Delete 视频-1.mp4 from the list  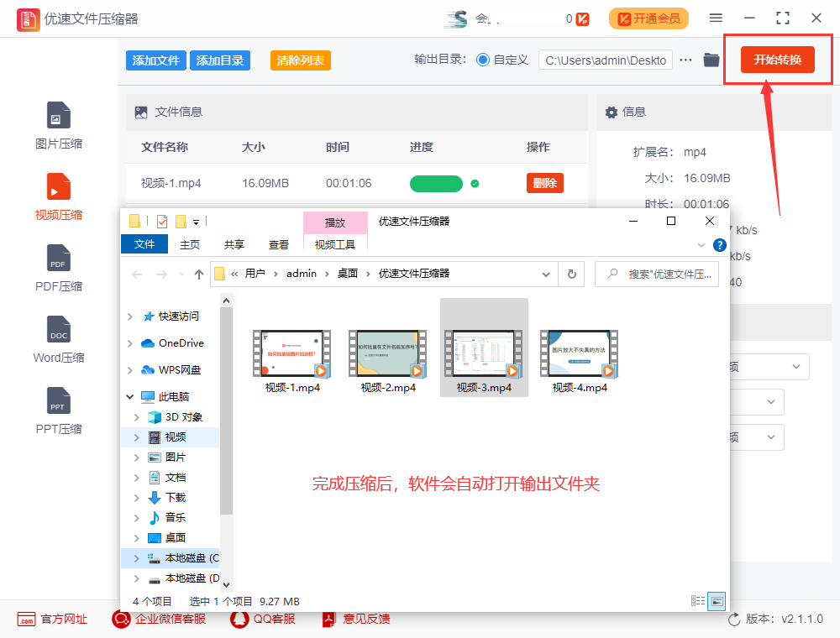545,183
